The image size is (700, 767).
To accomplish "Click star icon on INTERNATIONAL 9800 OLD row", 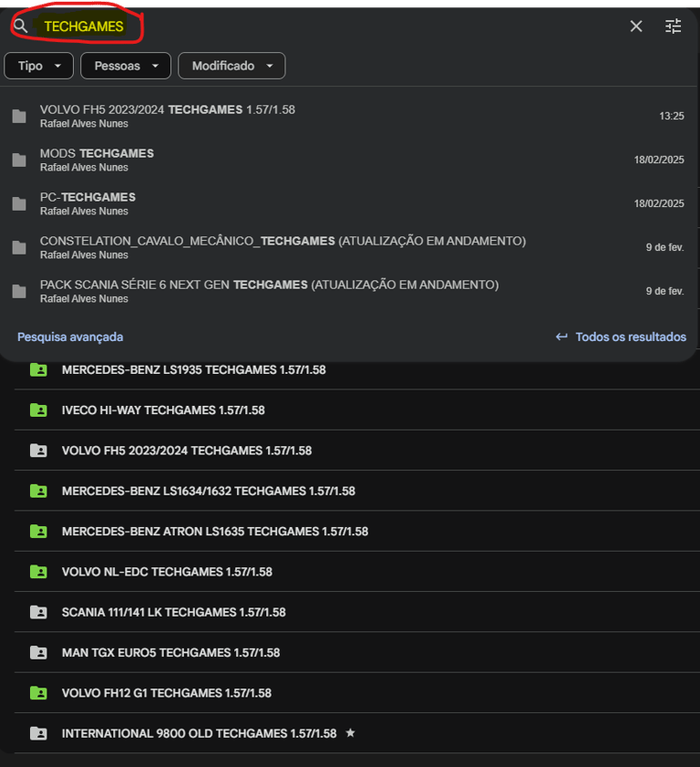I will (350, 732).
